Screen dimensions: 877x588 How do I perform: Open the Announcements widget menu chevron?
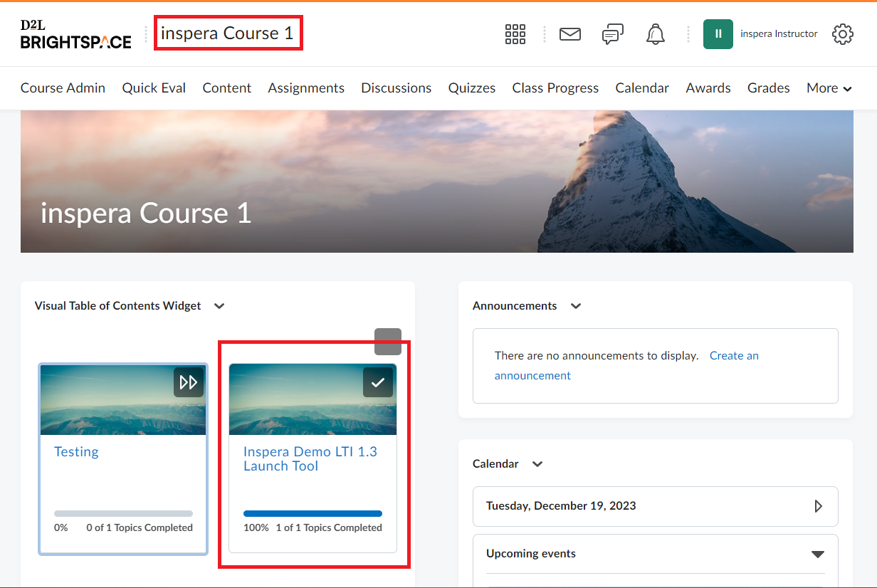click(x=576, y=306)
